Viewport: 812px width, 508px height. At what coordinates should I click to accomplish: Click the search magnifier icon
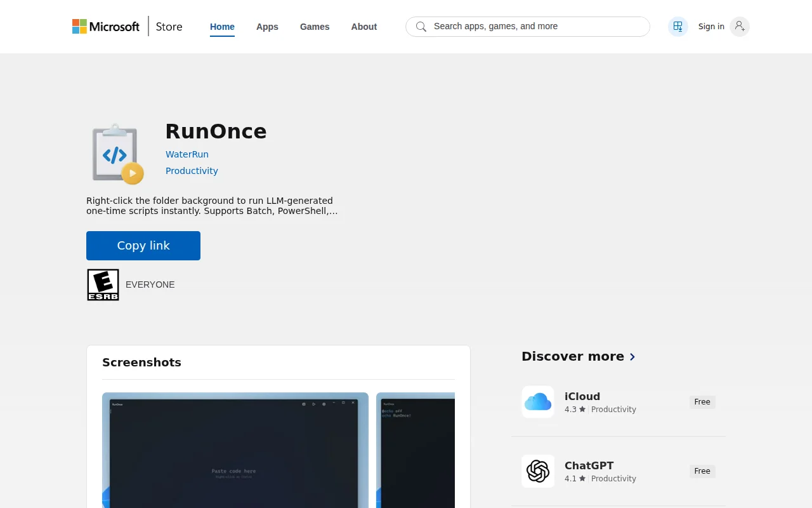[x=421, y=27]
